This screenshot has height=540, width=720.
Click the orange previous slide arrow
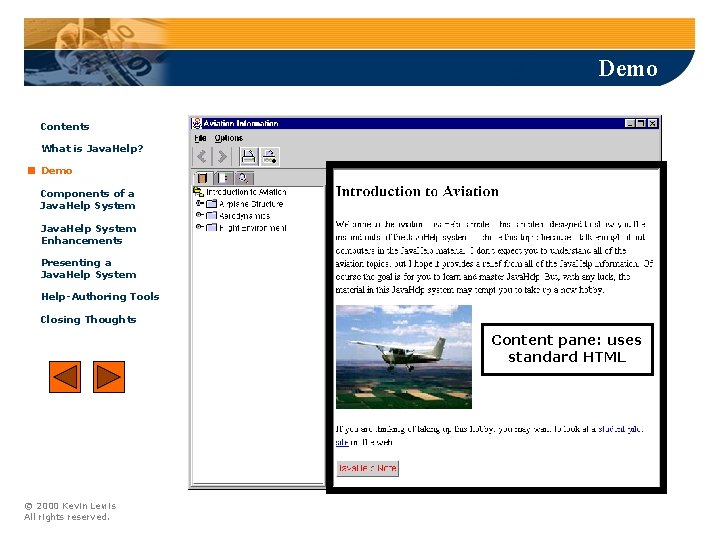pos(65,377)
